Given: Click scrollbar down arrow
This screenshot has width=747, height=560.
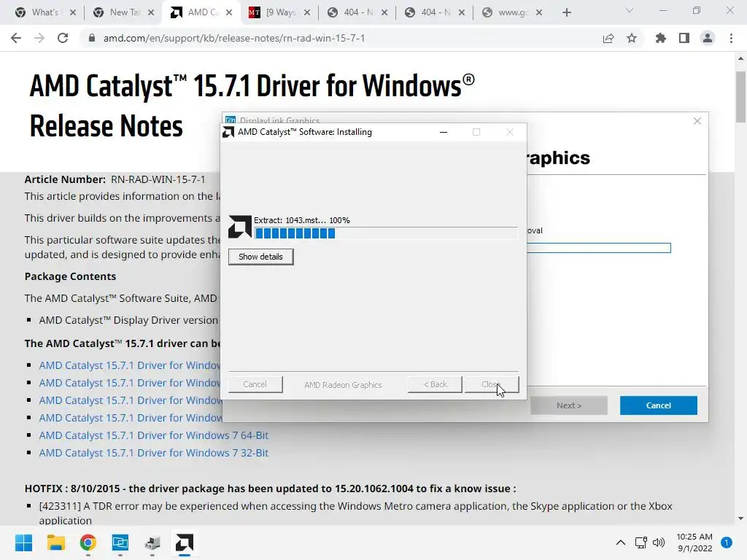Looking at the screenshot, I should pyautogui.click(x=740, y=518).
